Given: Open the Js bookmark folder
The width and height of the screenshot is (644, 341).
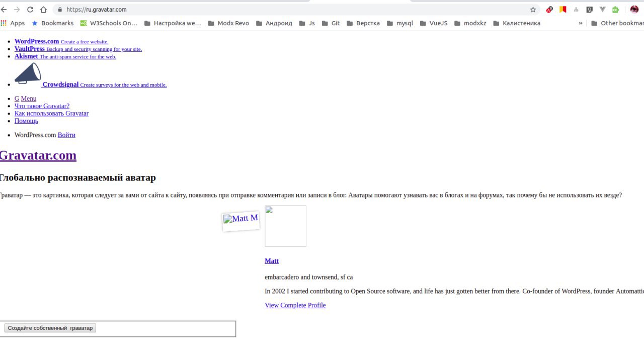Looking at the screenshot, I should point(307,23).
